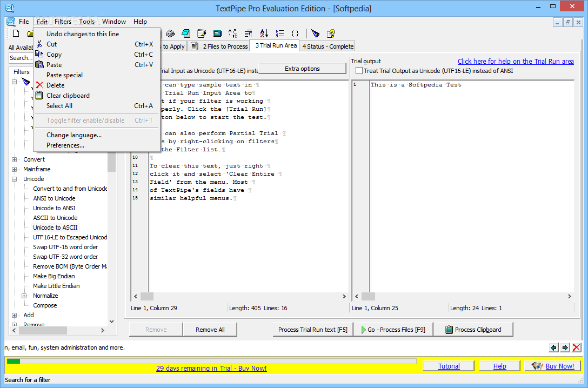Click the filter tree down scroll arrow
Screen dimensions: 588x388
[111, 322]
